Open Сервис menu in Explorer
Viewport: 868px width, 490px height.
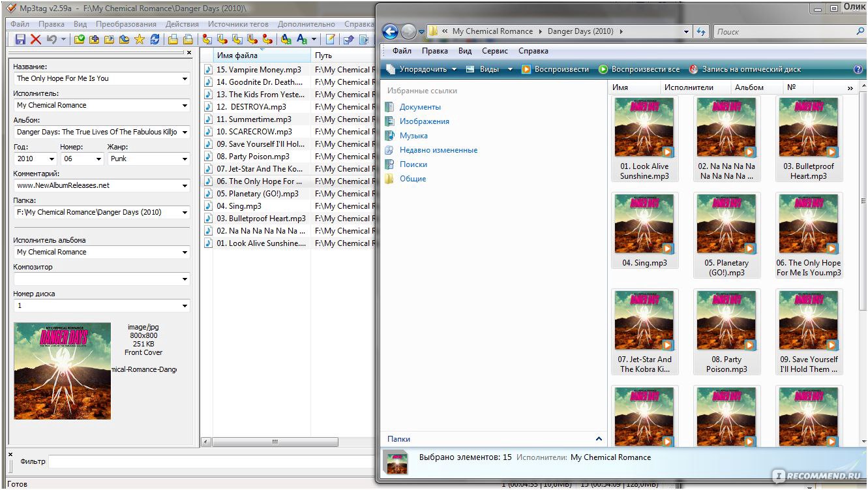point(495,51)
